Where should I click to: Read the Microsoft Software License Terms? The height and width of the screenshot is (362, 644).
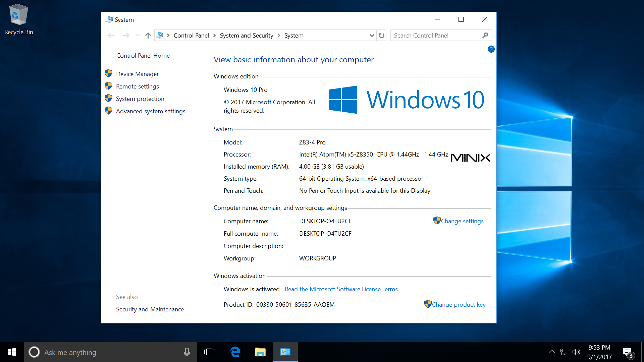coord(341,289)
